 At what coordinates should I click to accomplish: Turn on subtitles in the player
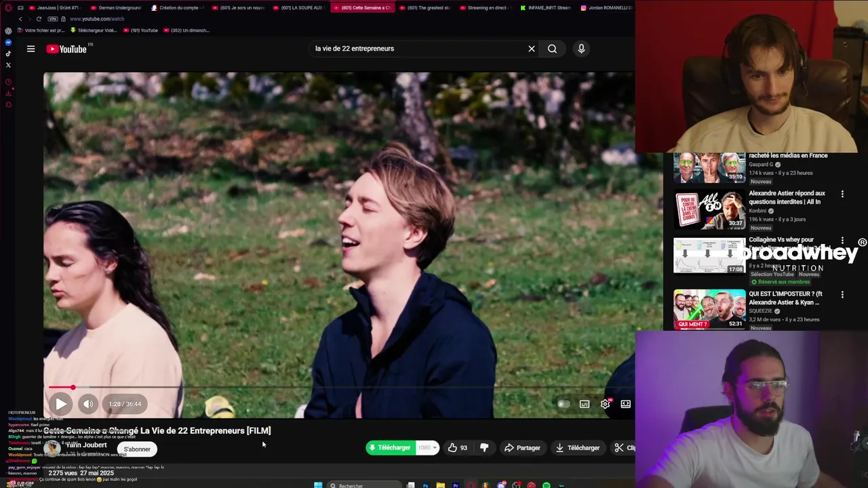pyautogui.click(x=585, y=404)
